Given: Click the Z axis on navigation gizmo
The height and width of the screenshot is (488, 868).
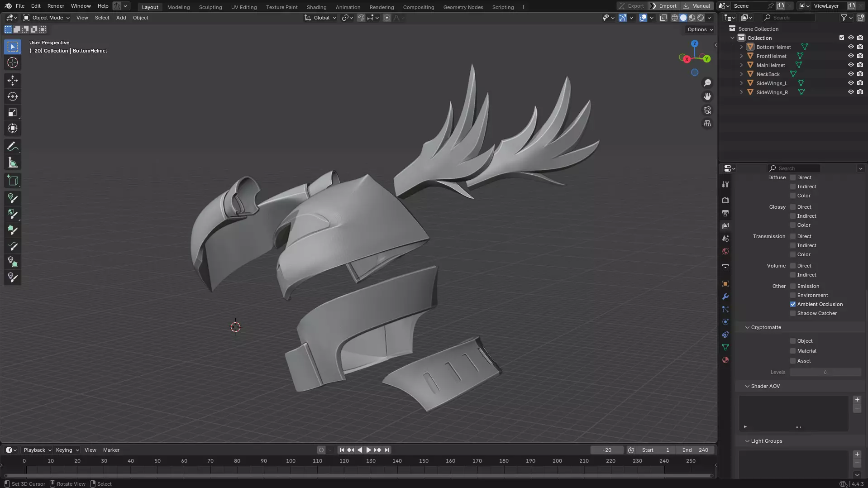Looking at the screenshot, I should click(x=695, y=43).
